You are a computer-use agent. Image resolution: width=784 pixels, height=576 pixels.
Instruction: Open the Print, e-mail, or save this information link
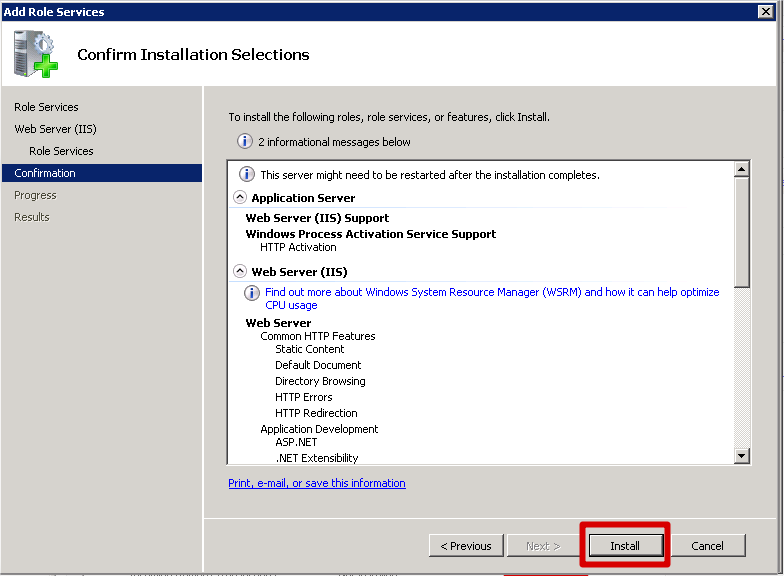[x=316, y=483]
